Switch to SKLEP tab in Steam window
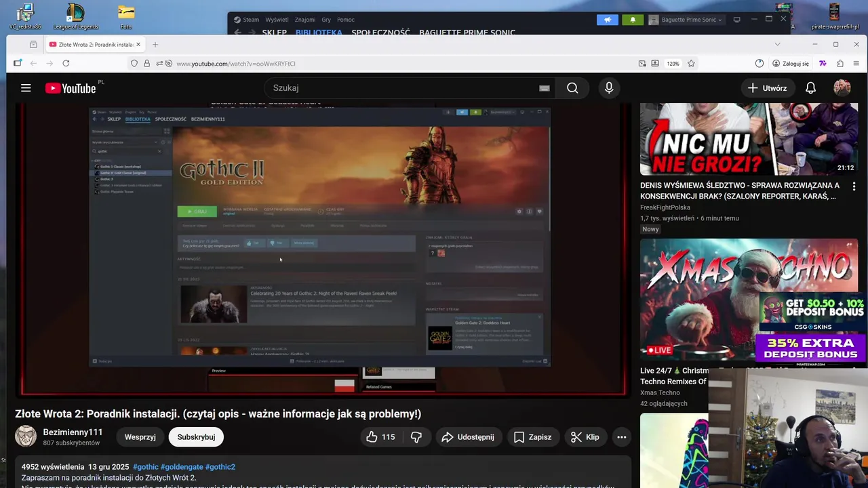Image resolution: width=868 pixels, height=488 pixels. [x=274, y=32]
